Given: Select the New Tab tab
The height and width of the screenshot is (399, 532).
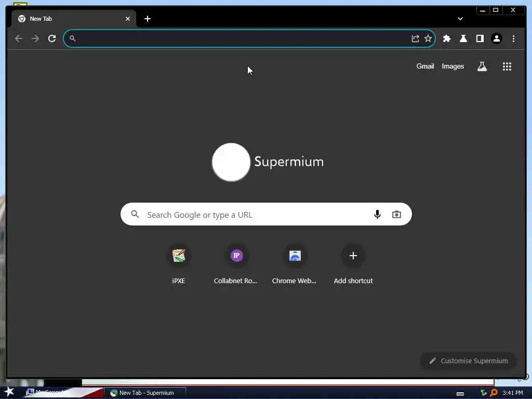Looking at the screenshot, I should tap(74, 19).
